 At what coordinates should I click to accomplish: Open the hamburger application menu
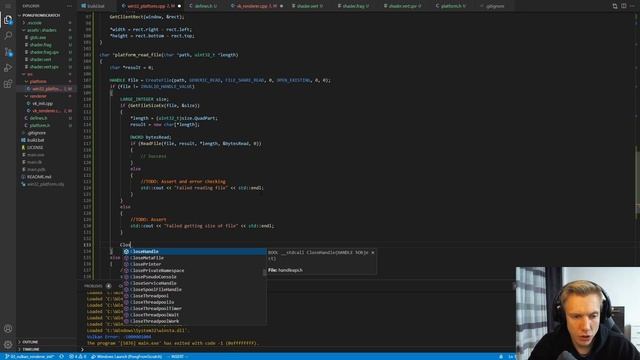pos(8,6)
